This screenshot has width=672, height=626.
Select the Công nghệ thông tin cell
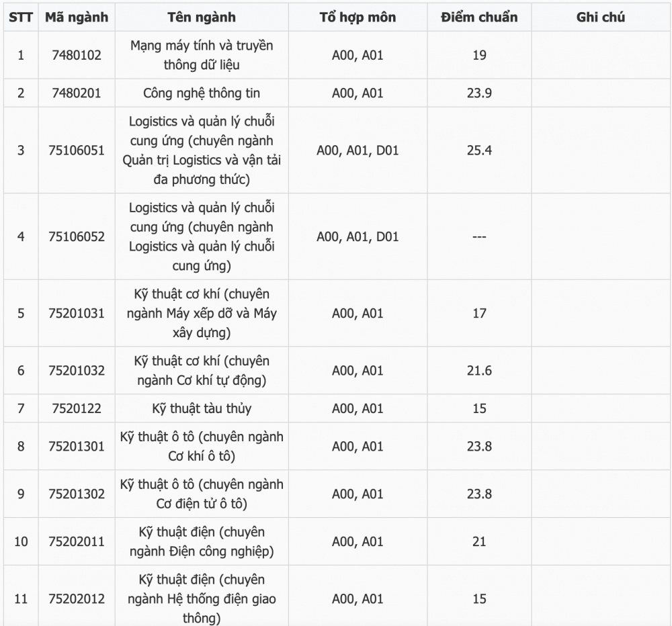[202, 93]
